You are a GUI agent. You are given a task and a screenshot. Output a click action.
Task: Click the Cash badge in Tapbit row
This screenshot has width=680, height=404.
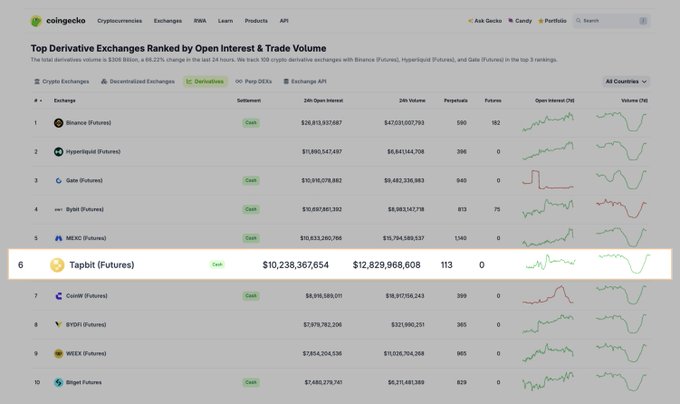tap(217, 264)
